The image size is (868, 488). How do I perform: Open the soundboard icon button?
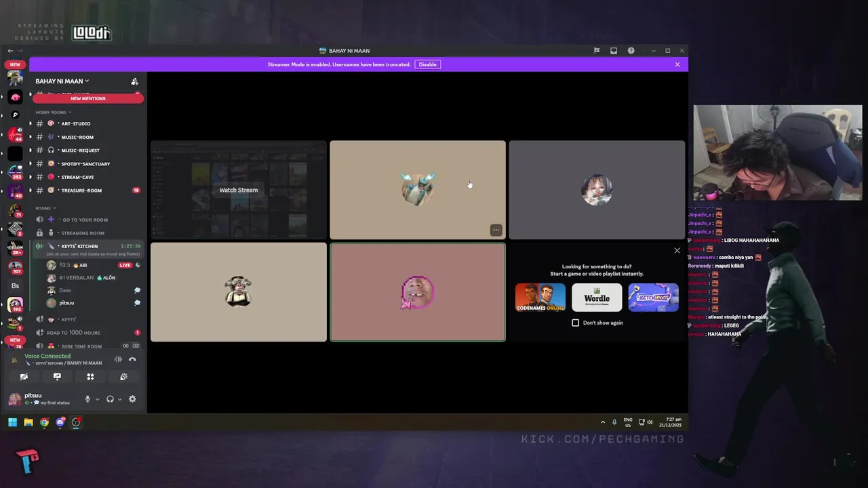(x=123, y=376)
